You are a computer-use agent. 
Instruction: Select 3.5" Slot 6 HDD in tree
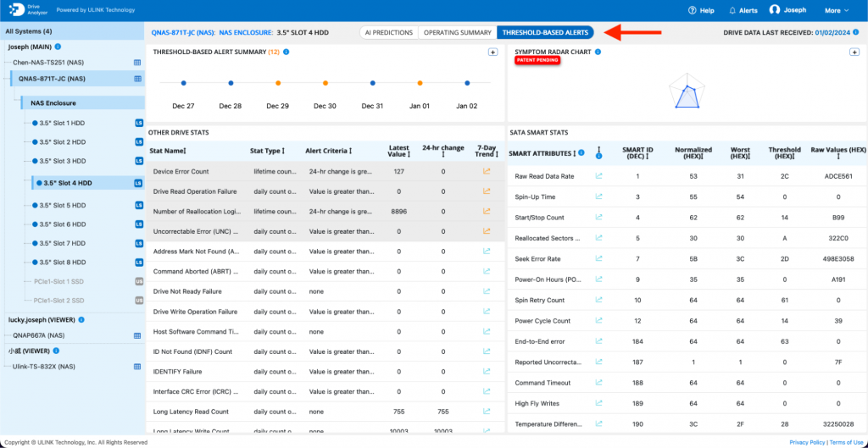coord(62,224)
